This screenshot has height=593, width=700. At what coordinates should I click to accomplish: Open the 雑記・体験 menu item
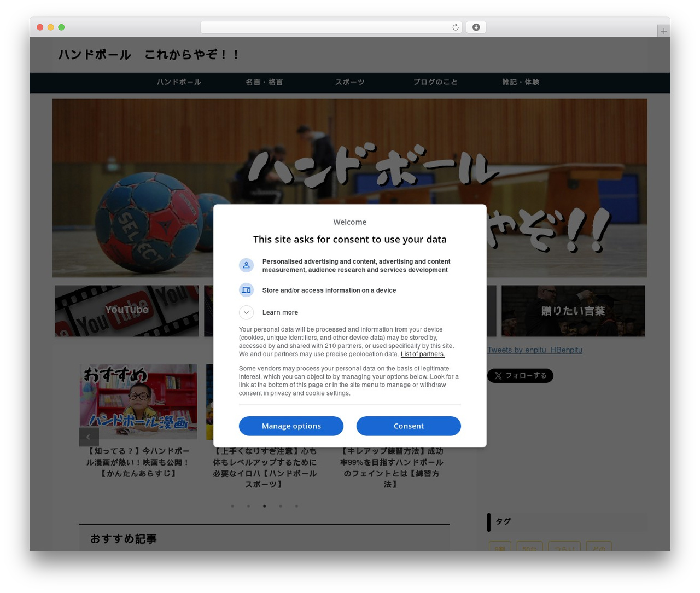click(521, 82)
